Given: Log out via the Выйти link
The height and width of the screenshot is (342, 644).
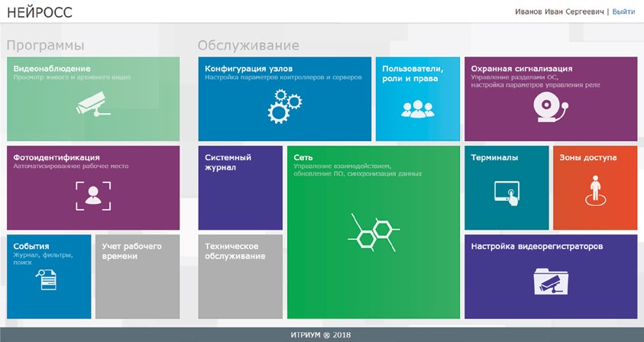Looking at the screenshot, I should click(623, 12).
